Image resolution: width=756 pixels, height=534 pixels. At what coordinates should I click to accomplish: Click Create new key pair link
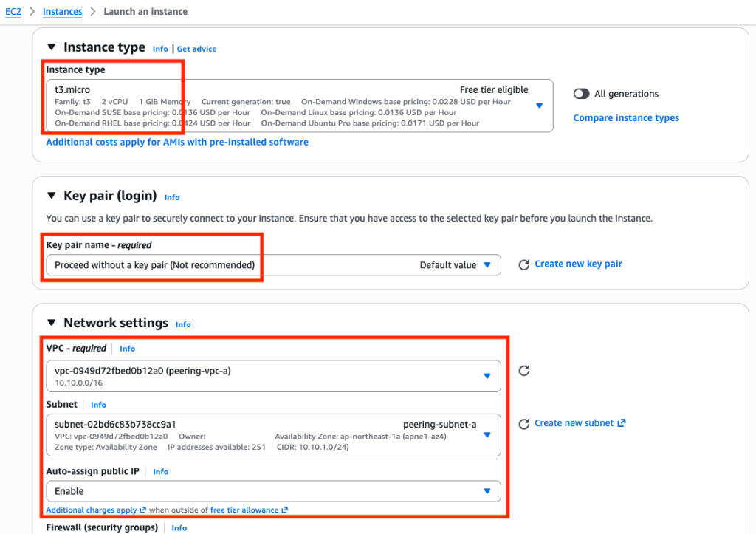tap(578, 264)
